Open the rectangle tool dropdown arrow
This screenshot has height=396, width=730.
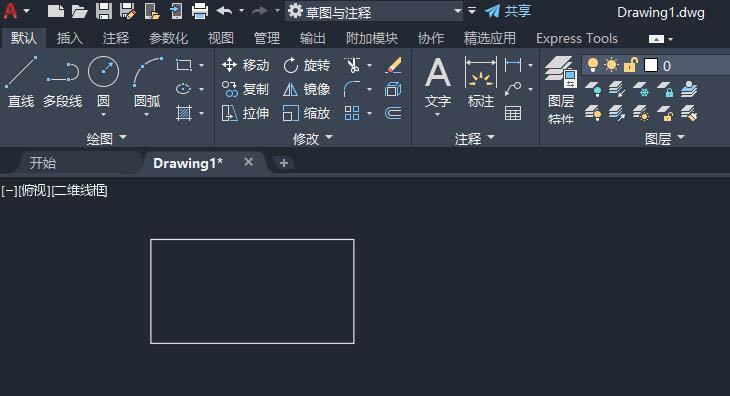point(202,66)
